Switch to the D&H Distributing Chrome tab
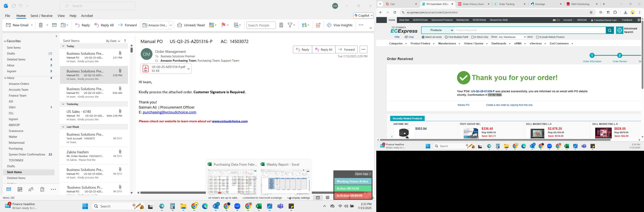 [581, 4]
